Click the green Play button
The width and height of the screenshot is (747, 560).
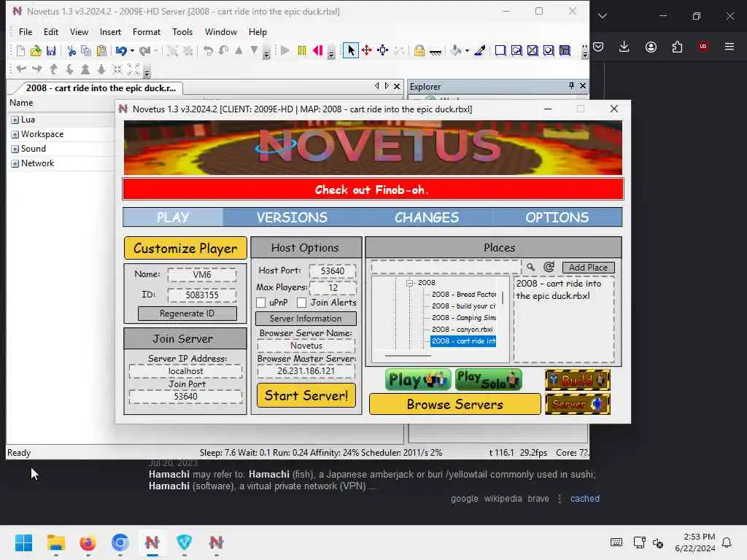click(418, 379)
